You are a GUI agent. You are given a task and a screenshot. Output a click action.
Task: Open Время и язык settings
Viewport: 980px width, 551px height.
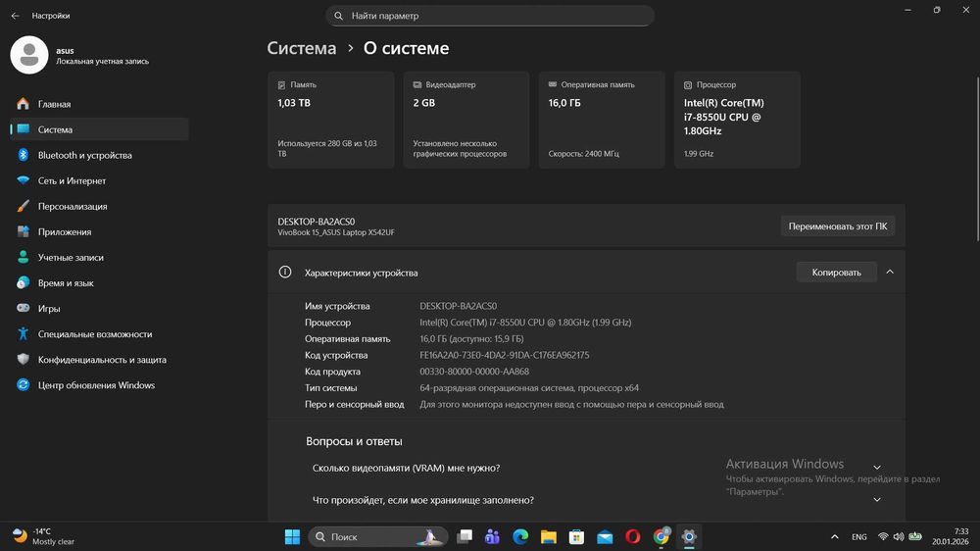point(99,283)
